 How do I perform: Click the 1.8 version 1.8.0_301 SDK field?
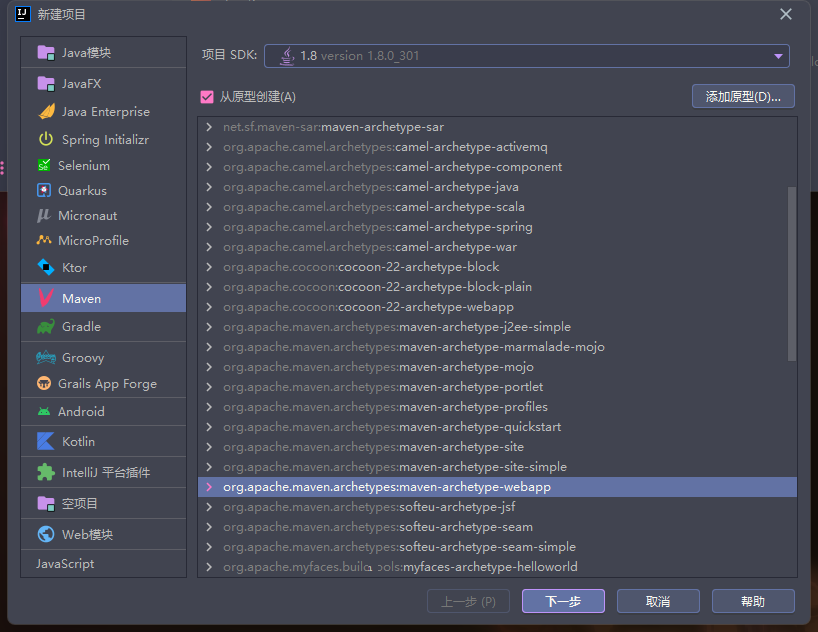click(x=527, y=56)
